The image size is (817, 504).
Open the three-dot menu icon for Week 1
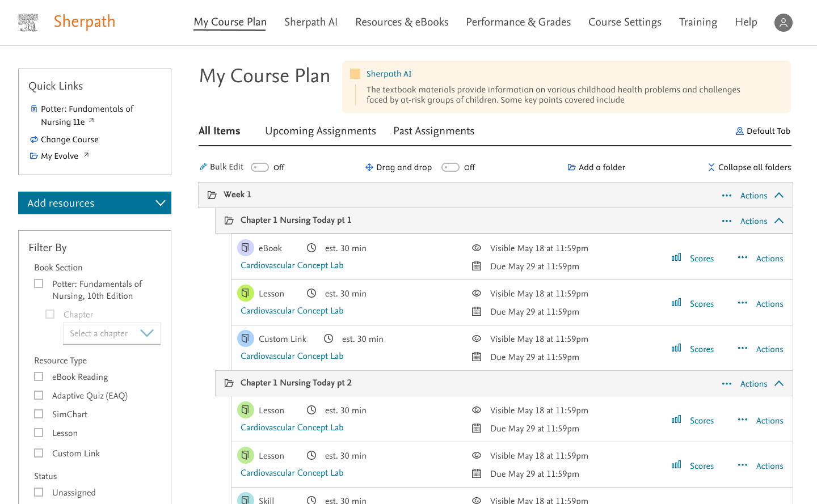pos(727,196)
